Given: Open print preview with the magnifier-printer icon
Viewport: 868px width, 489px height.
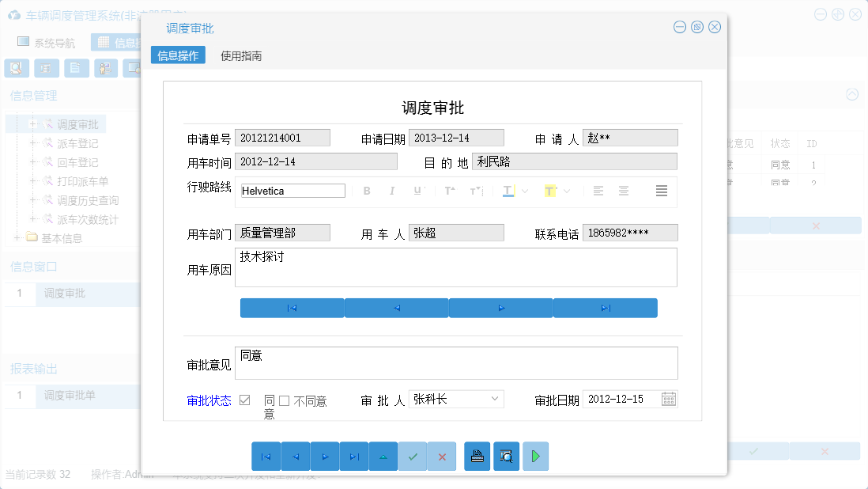Looking at the screenshot, I should (x=507, y=457).
